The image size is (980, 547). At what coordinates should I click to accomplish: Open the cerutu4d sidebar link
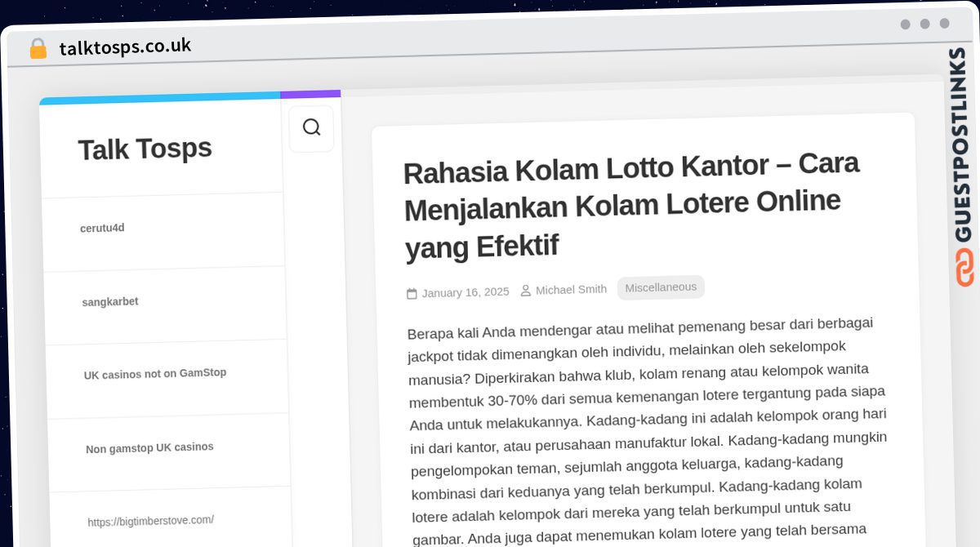coord(102,229)
